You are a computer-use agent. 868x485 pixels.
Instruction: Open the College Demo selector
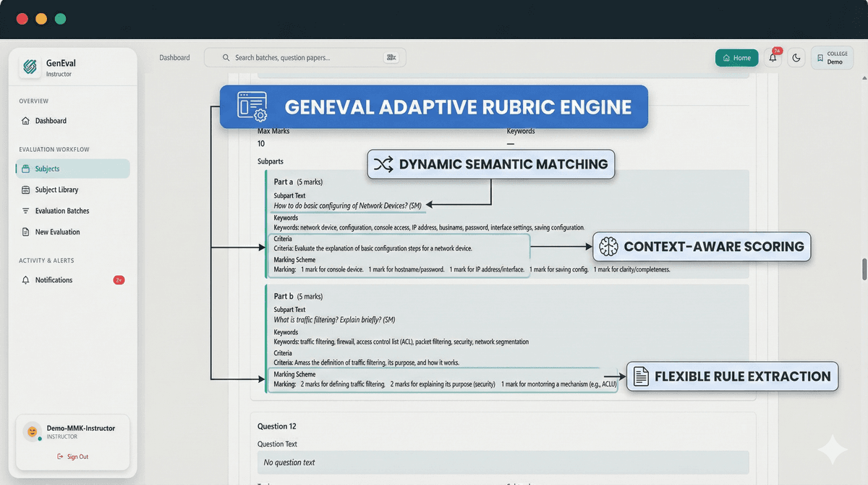(832, 58)
